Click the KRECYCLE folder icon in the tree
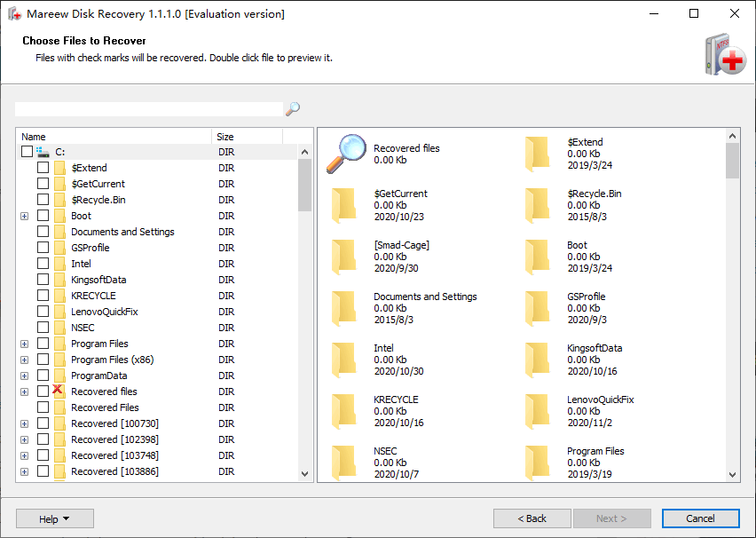 click(x=59, y=296)
